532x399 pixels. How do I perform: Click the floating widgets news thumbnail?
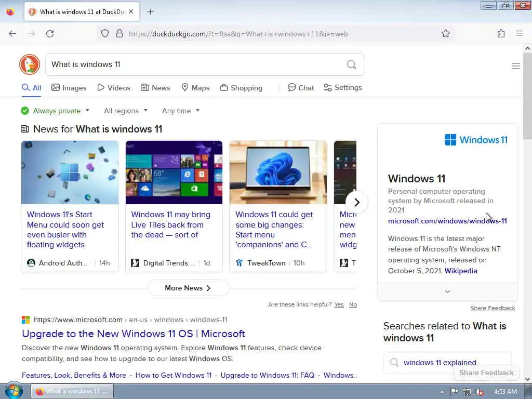[x=70, y=172]
